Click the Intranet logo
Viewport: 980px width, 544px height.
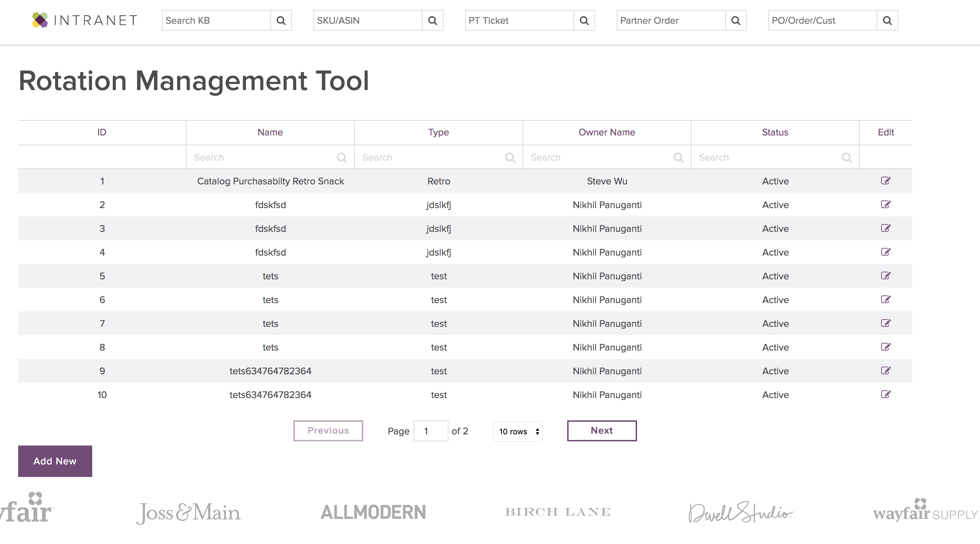[x=85, y=20]
